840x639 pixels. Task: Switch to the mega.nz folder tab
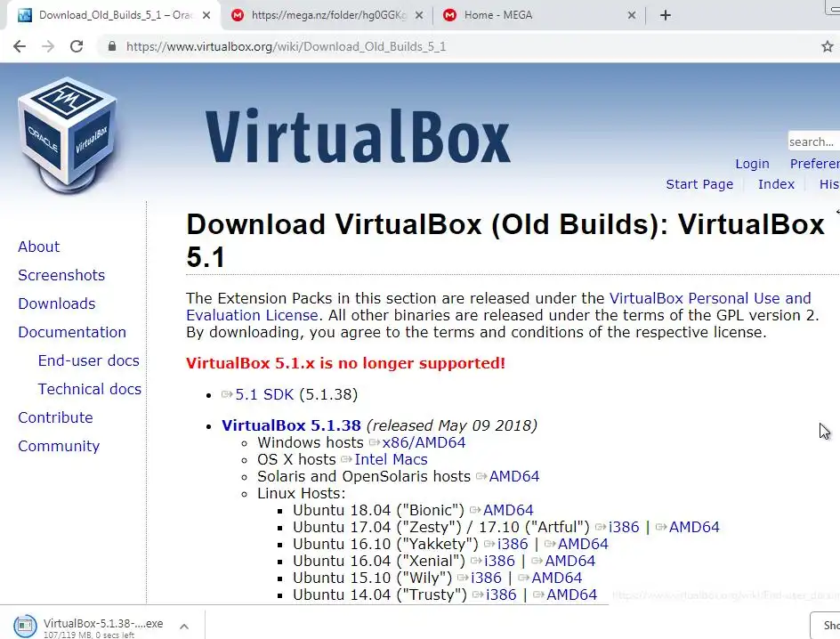(x=328, y=15)
